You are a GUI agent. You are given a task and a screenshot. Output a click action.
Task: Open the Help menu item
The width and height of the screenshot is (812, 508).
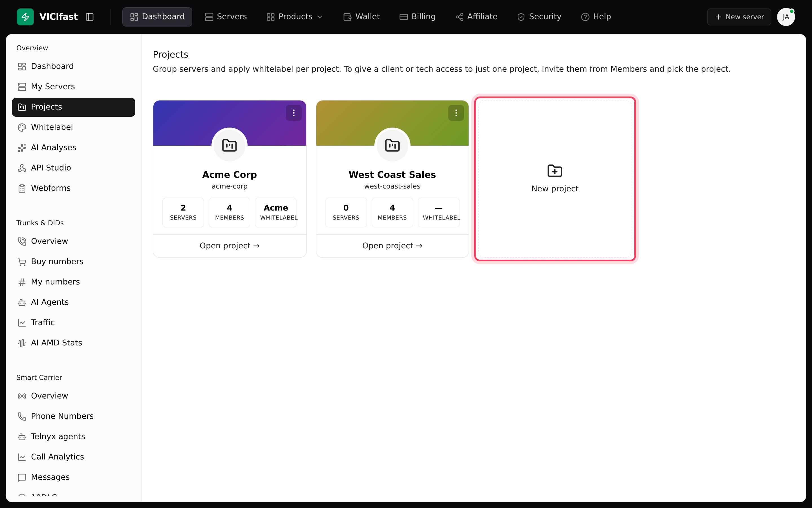596,17
